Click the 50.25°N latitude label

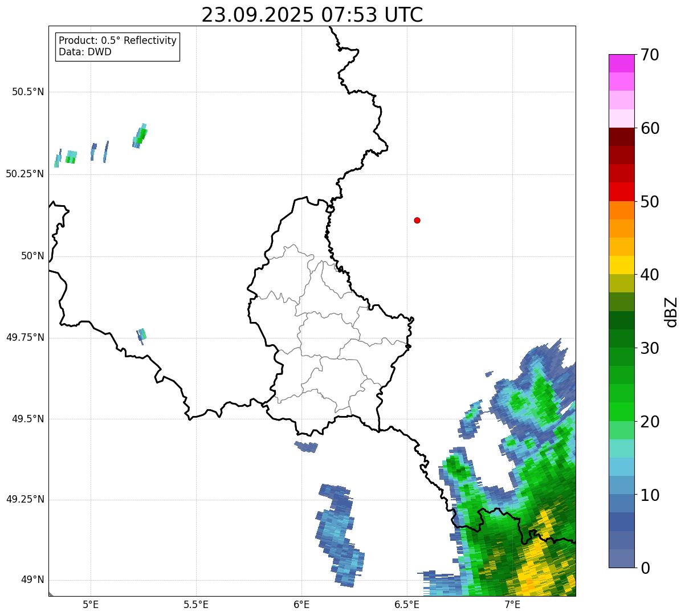[25, 174]
